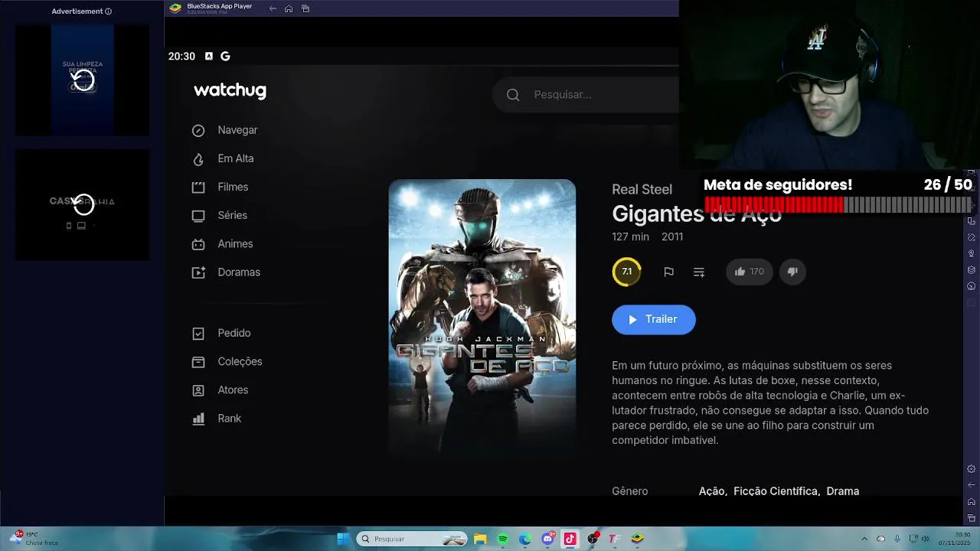Image resolution: width=980 pixels, height=551 pixels.
Task: Reload the top advertisement
Action: (83, 80)
